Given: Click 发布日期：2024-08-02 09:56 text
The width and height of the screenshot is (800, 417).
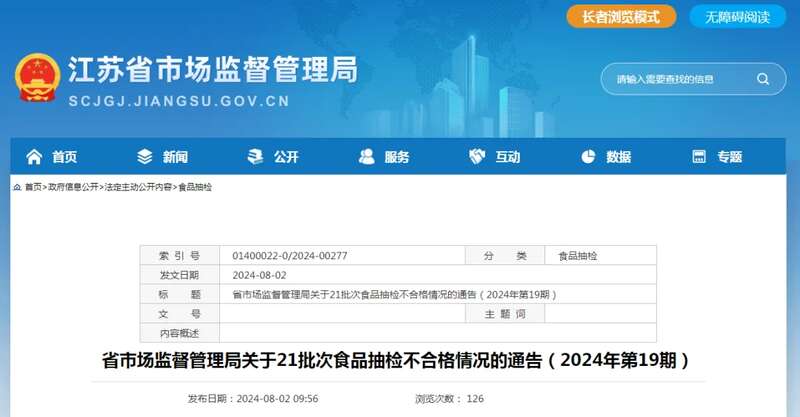Looking at the screenshot, I should coord(253,399).
